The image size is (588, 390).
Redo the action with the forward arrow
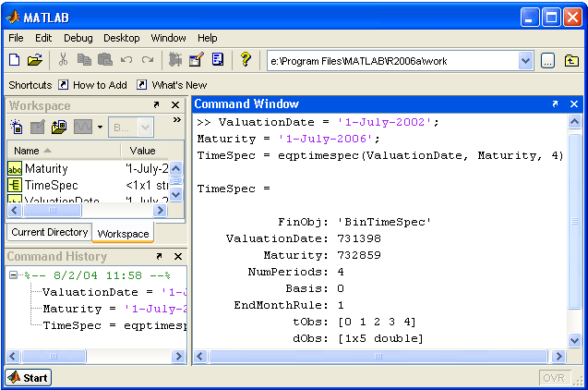tap(148, 60)
